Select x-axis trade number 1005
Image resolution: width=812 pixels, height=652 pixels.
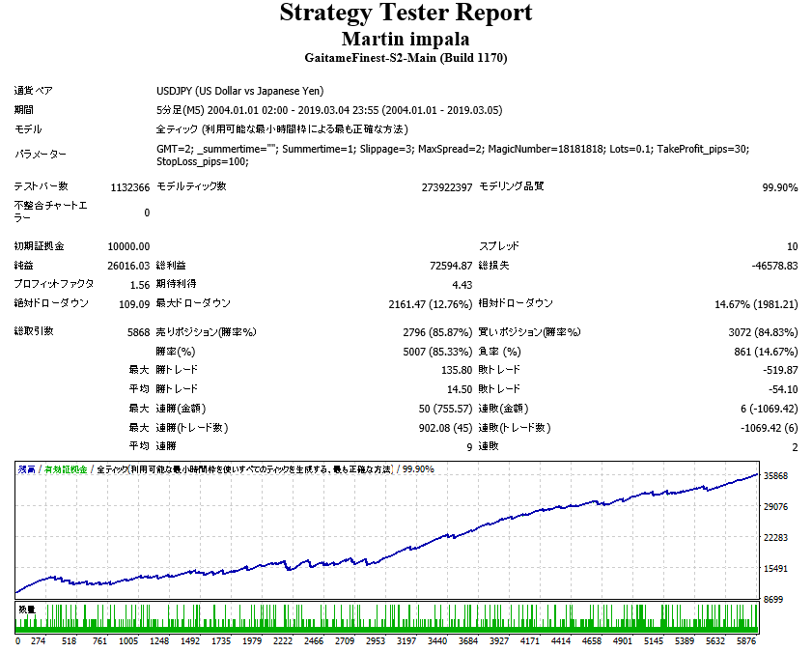(x=128, y=641)
